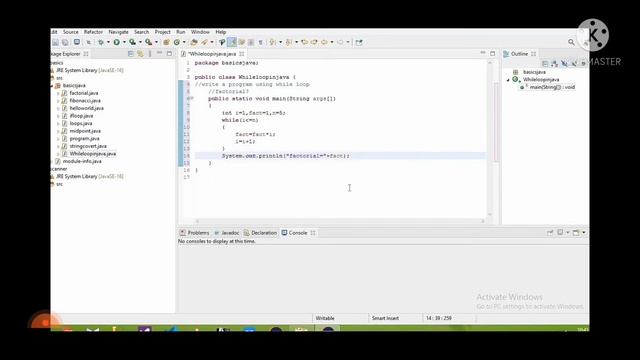The image size is (640, 360).
Task: Toggle Link with Editor in Package Explorer
Action: point(140,54)
